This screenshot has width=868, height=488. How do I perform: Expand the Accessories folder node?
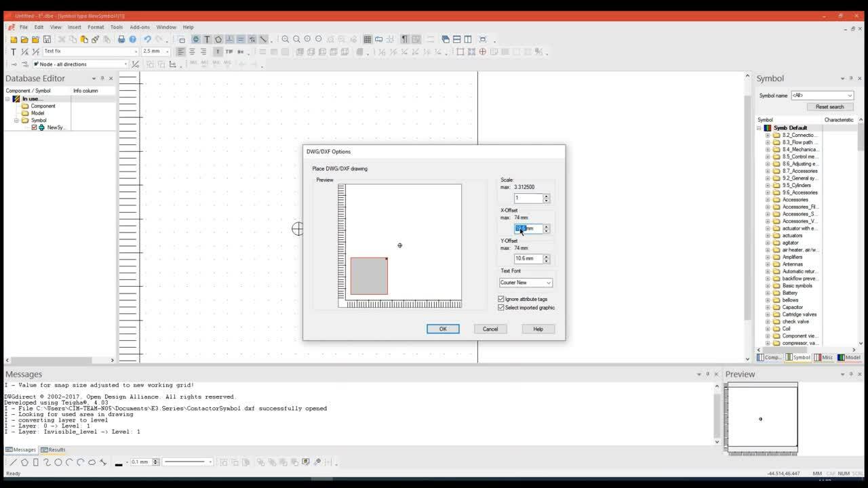(x=768, y=199)
